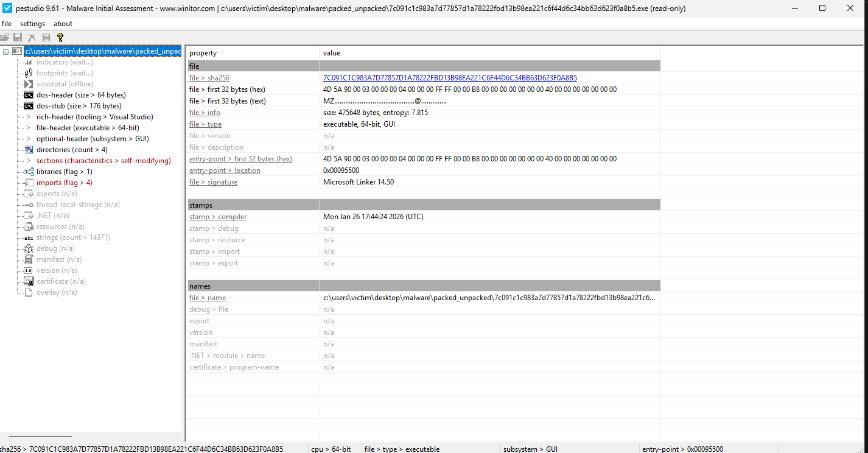This screenshot has width=868, height=453.
Task: Click the open file toolbar icon
Action: pos(5,37)
